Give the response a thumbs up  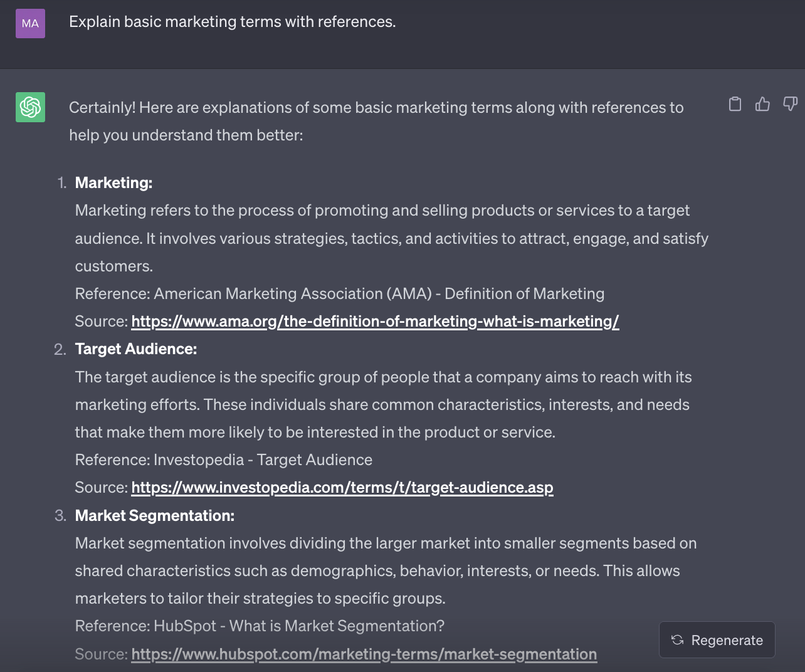tap(762, 104)
